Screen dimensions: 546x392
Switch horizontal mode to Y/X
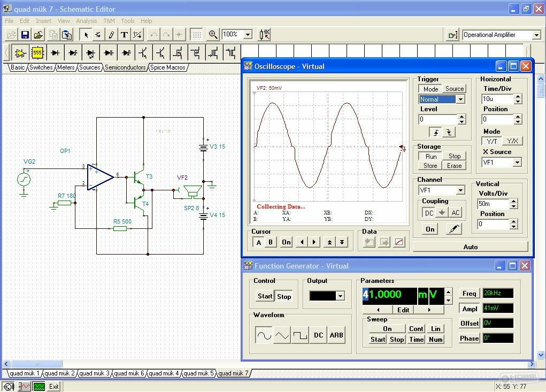point(512,141)
